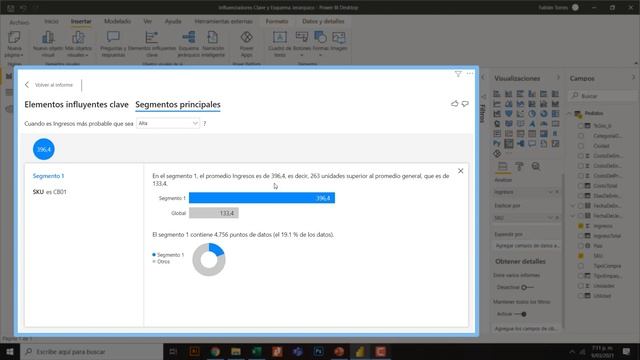Open more options ellipsis on visual
Image resolution: width=640 pixels, height=360 pixels.
coord(470,73)
